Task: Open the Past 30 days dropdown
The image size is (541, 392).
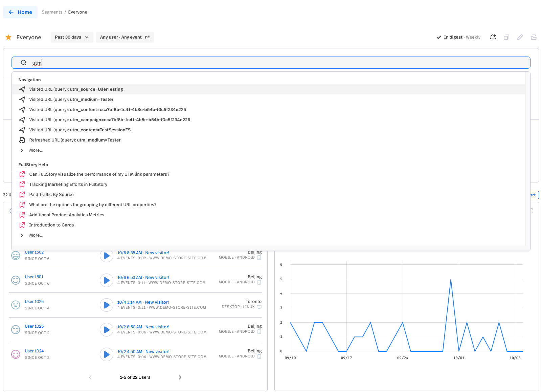Action: coord(72,37)
